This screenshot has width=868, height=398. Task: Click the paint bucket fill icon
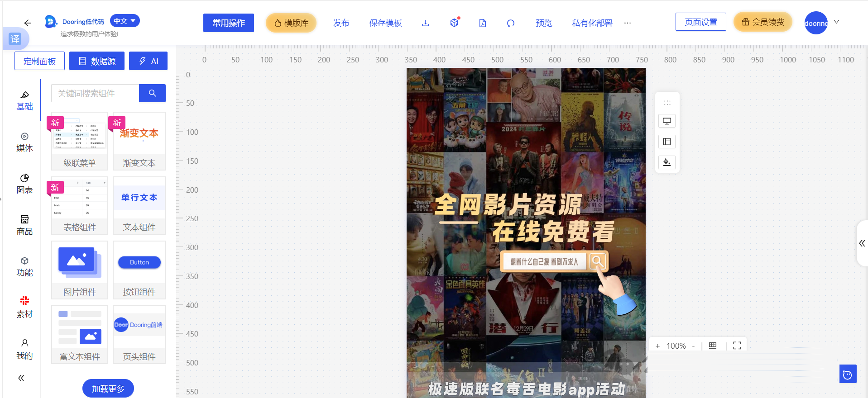coord(667,163)
